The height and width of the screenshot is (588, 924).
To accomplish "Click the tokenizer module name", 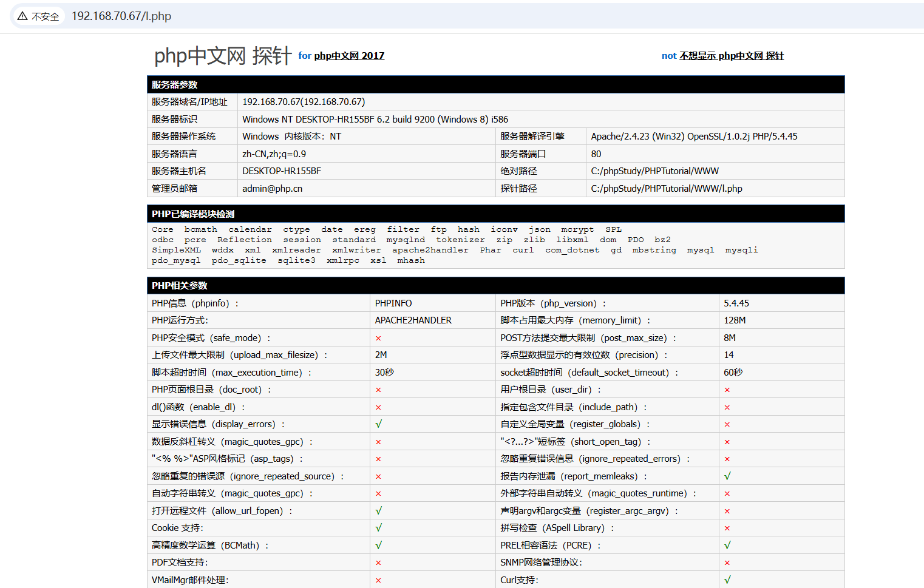I will (460, 240).
